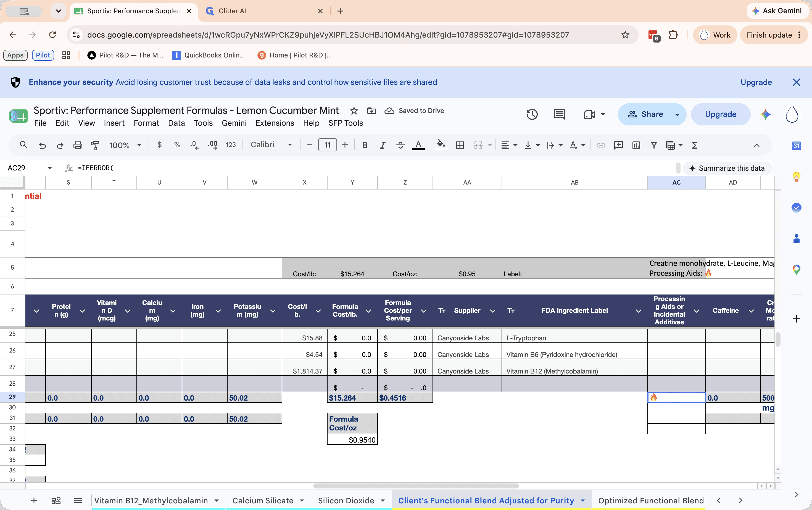
Task: Insert a chart from toolbar
Action: point(636,145)
